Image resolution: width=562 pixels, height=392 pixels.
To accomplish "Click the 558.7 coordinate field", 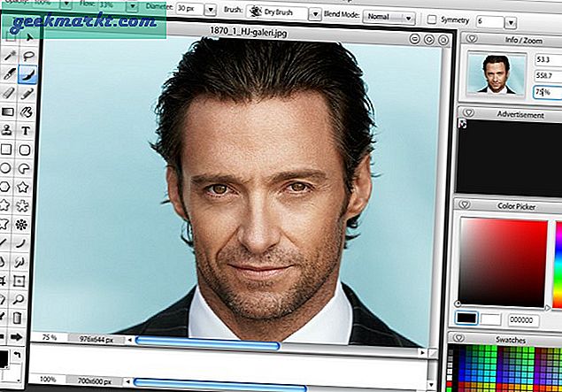I will 548,75.
